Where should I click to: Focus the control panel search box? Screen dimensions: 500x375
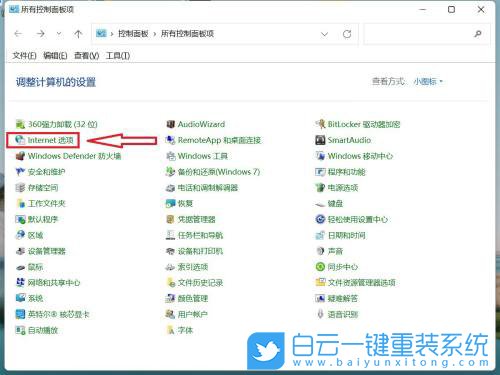[x=427, y=34]
